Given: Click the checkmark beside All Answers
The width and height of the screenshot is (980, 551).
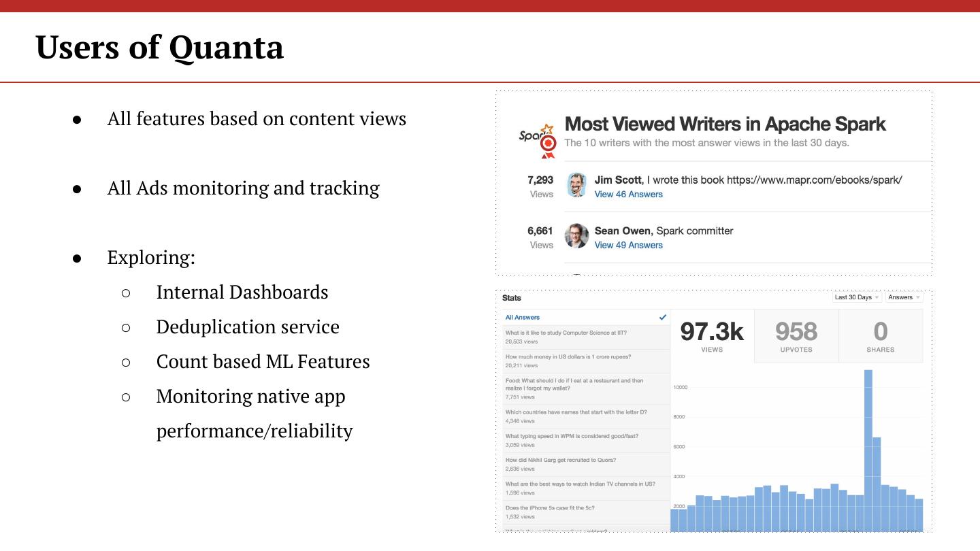Looking at the screenshot, I should click(x=663, y=317).
